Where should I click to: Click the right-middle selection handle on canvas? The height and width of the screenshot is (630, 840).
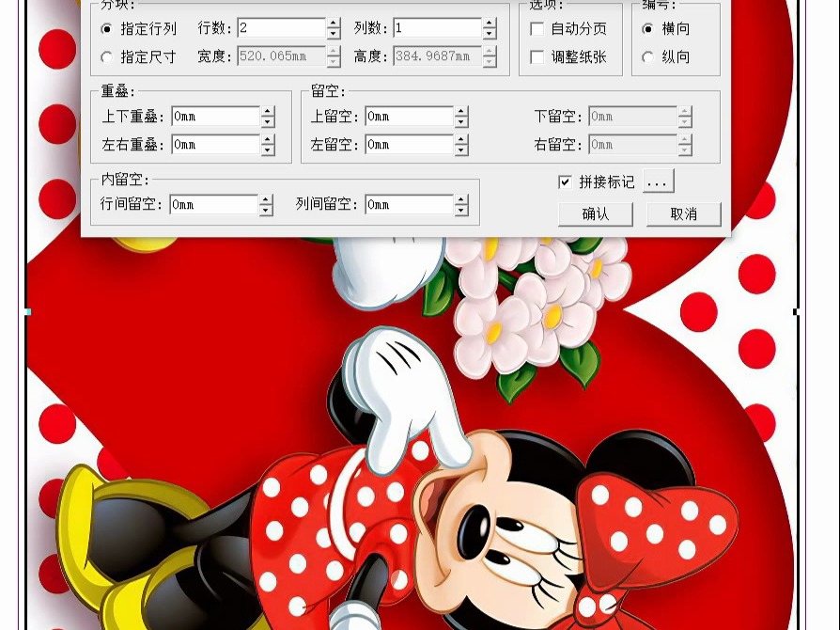click(x=796, y=311)
